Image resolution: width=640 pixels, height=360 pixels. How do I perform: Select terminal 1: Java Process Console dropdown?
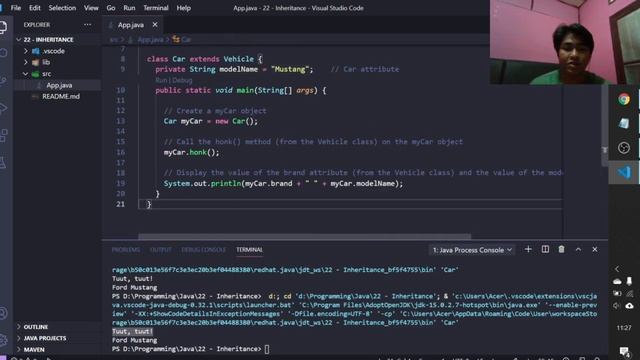click(472, 250)
